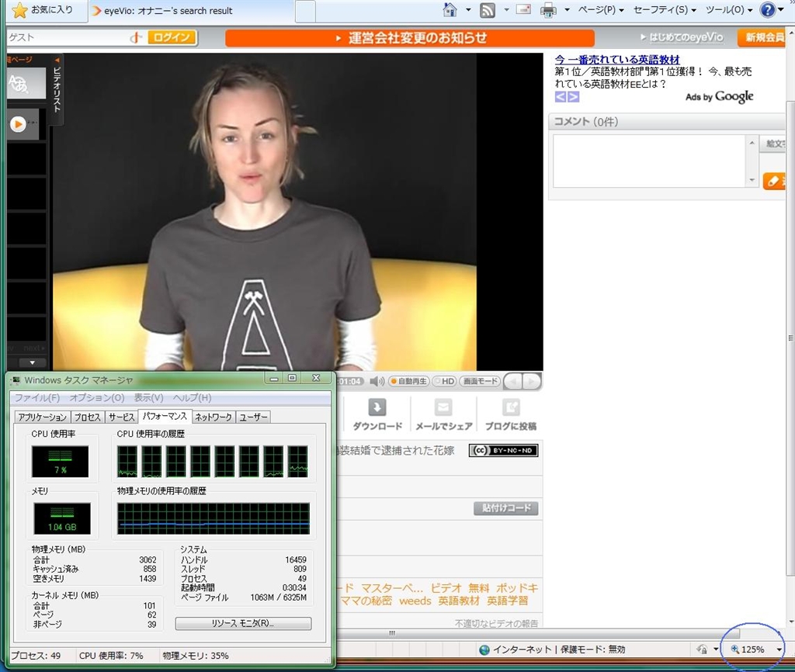
Task: Open Task Manager ヘルプ(H) menu
Action: pyautogui.click(x=193, y=398)
